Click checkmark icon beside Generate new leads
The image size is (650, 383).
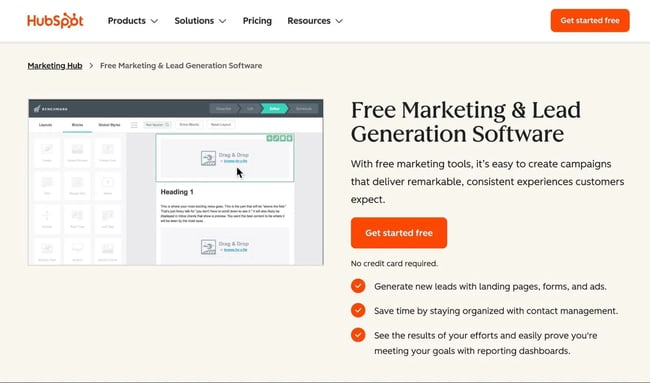[358, 286]
